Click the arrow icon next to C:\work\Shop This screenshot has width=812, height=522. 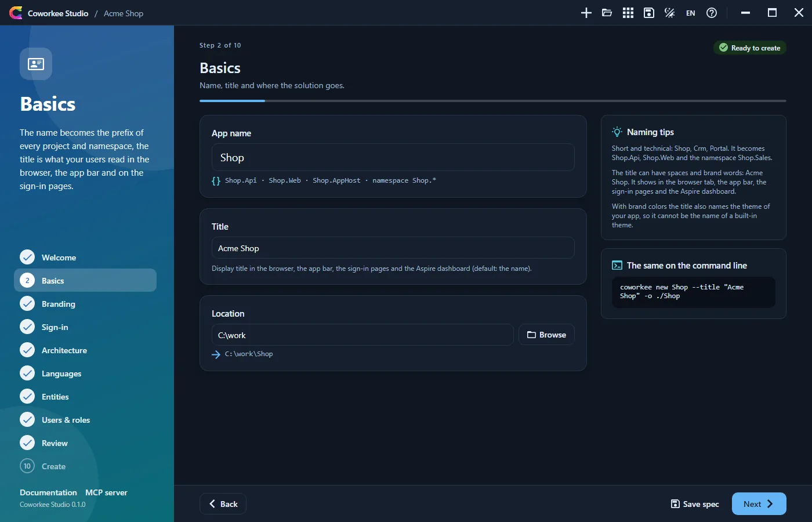tap(216, 354)
